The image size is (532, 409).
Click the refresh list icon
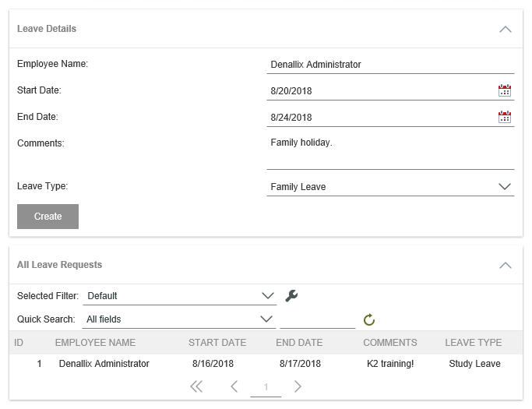click(369, 319)
